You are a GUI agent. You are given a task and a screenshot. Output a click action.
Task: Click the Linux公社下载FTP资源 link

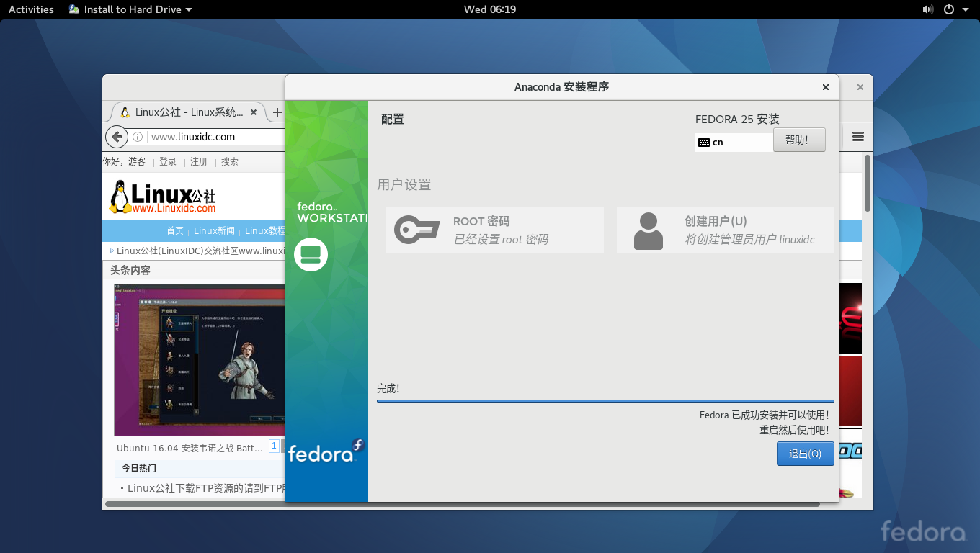[206, 488]
